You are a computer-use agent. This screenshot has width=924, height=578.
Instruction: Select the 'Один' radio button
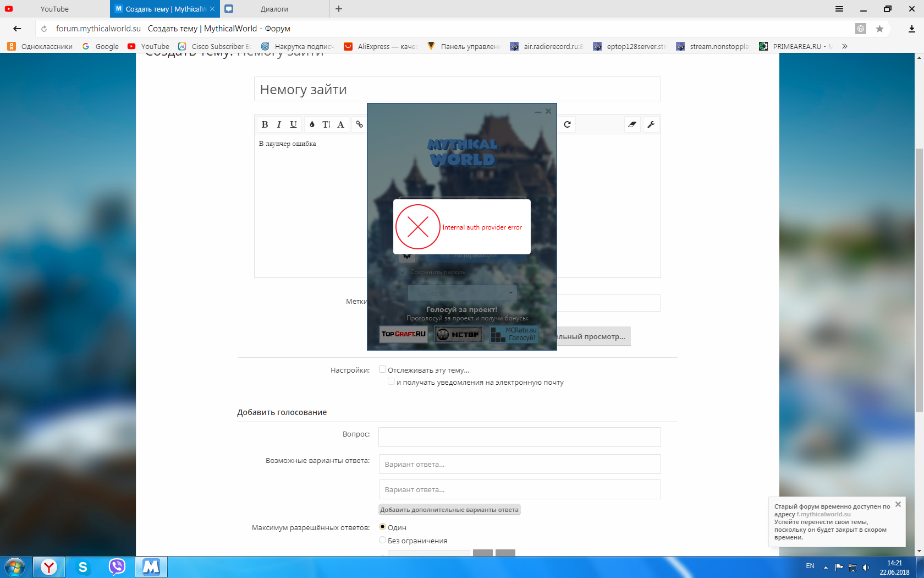382,527
